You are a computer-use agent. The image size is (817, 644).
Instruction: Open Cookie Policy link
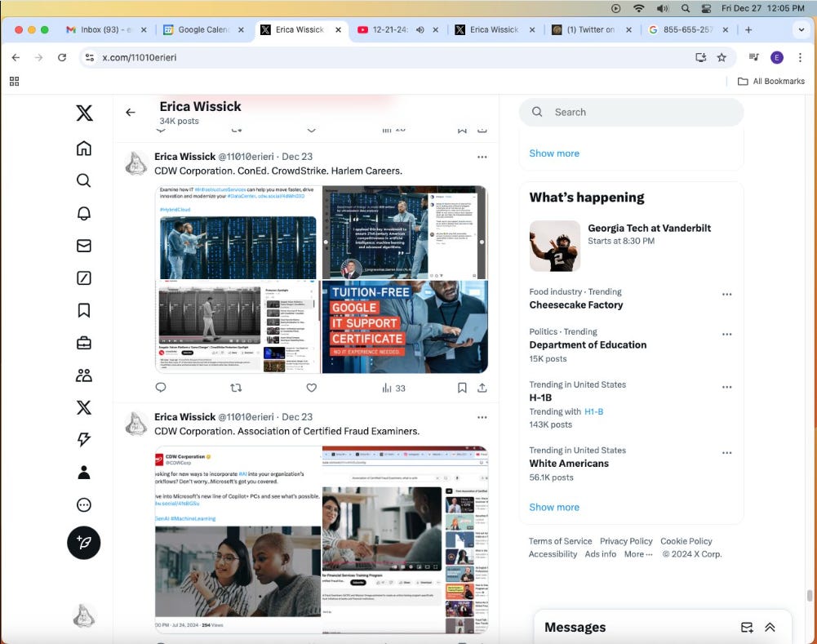tap(686, 541)
